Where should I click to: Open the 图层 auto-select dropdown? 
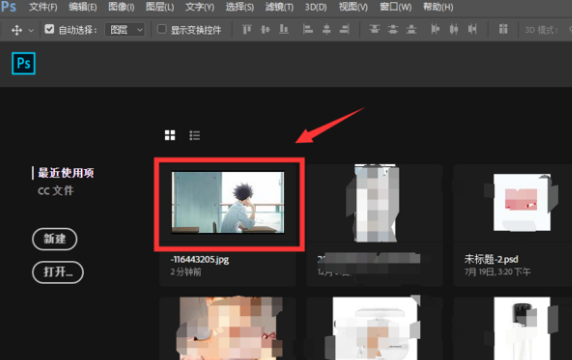[125, 30]
